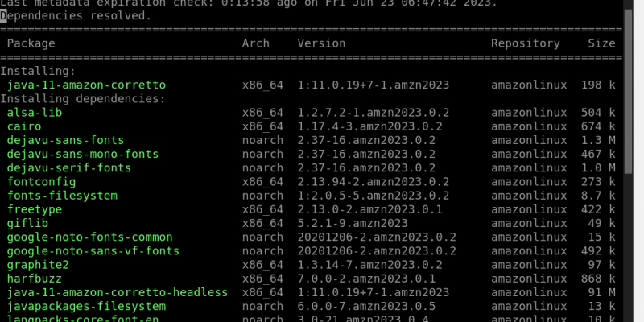Click the harfbuzz package name
644x322 pixels.
(35, 279)
